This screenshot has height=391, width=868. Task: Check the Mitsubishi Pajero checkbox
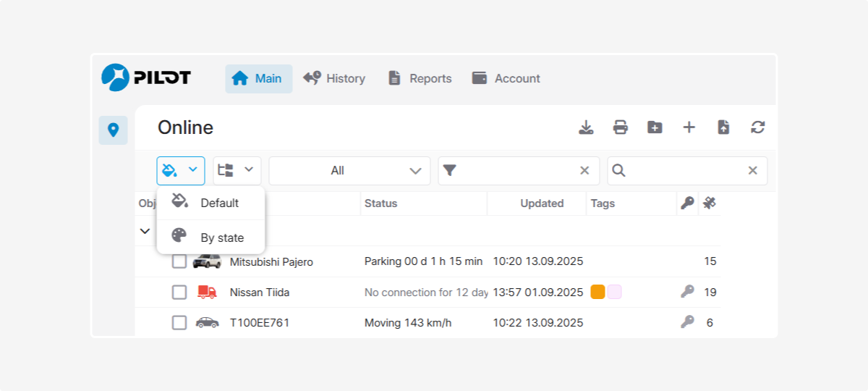click(179, 261)
